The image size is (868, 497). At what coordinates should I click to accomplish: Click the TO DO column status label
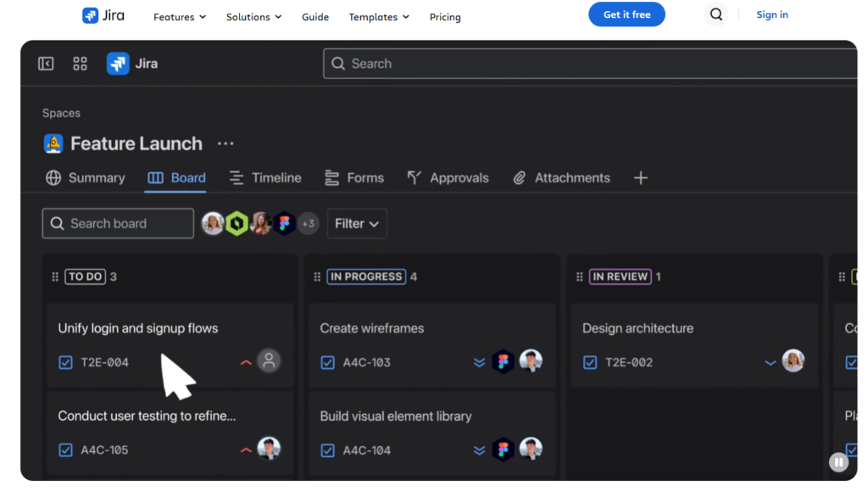[86, 276]
